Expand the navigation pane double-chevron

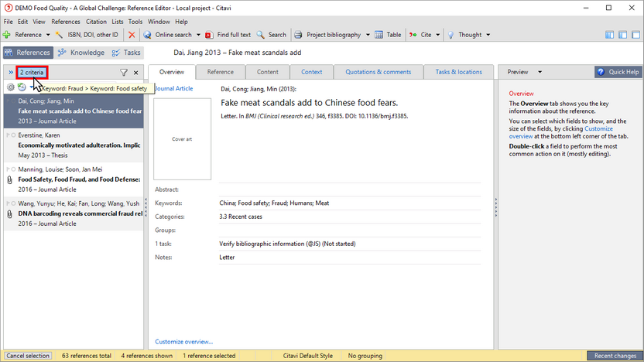pos(11,73)
